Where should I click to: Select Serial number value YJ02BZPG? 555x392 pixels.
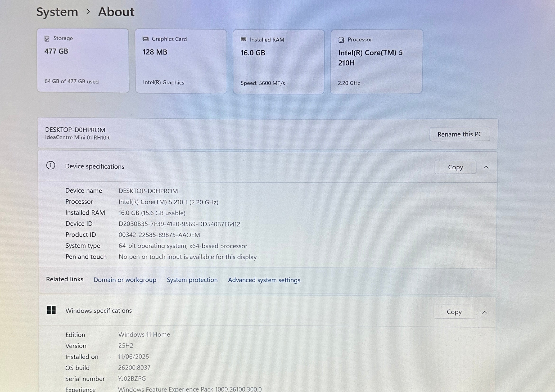[x=132, y=378]
